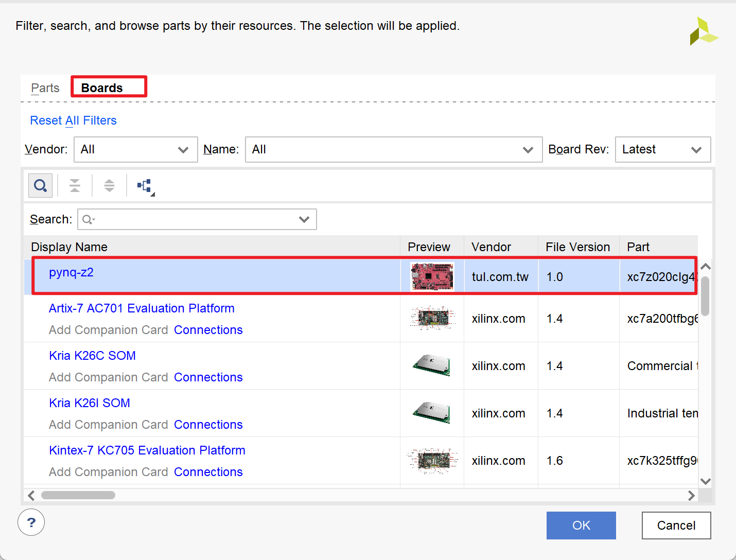
Task: Select the pynq-z2 board name
Action: coord(71,272)
